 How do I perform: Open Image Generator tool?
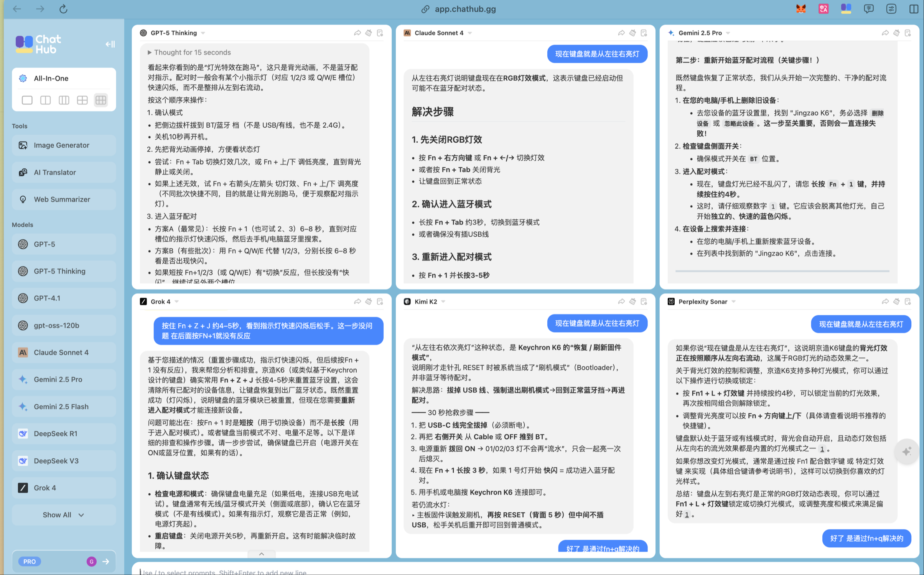coord(64,145)
